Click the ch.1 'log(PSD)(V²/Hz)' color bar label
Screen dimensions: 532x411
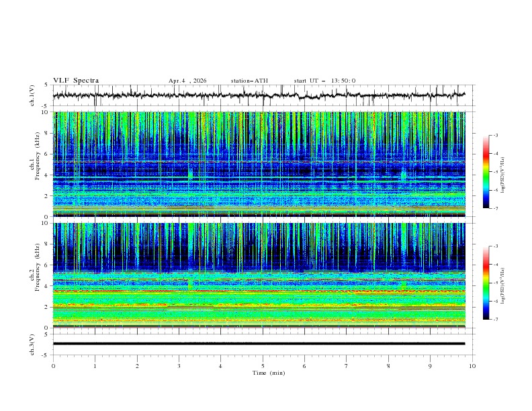pyautogui.click(x=502, y=175)
